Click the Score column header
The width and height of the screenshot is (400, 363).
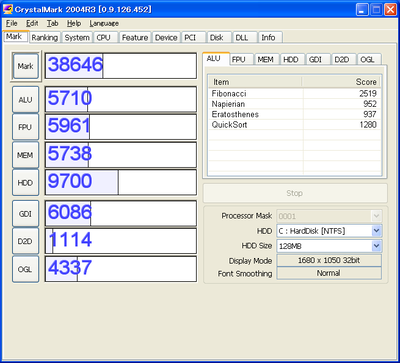pyautogui.click(x=341, y=82)
